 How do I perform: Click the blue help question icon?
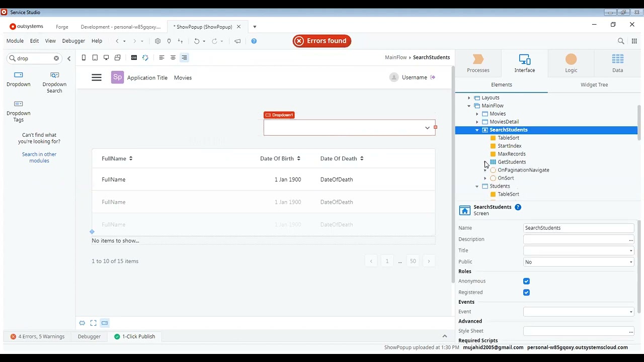[x=254, y=41]
